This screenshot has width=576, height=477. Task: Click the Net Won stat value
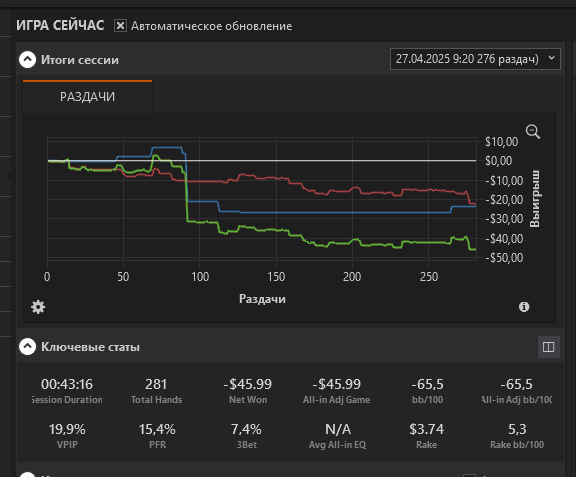[248, 384]
